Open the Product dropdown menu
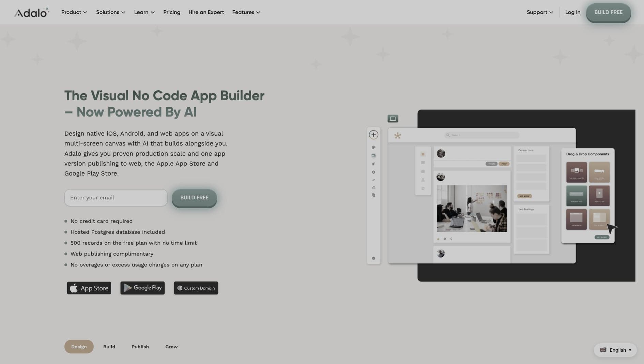This screenshot has width=644, height=364. pos(74,12)
